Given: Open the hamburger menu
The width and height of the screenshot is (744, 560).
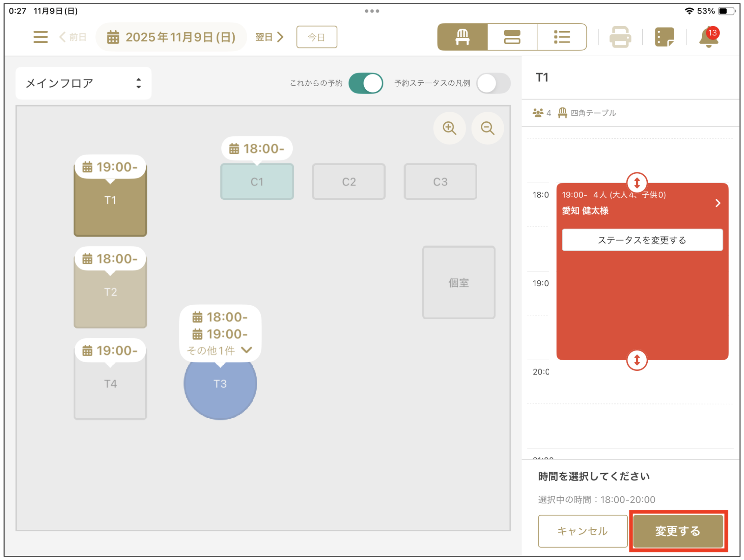Looking at the screenshot, I should [x=40, y=37].
